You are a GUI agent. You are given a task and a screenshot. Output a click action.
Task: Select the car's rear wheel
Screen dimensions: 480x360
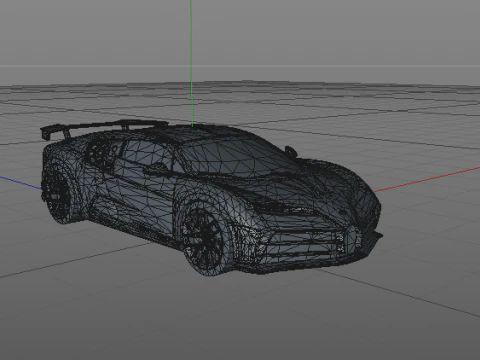pos(57,195)
